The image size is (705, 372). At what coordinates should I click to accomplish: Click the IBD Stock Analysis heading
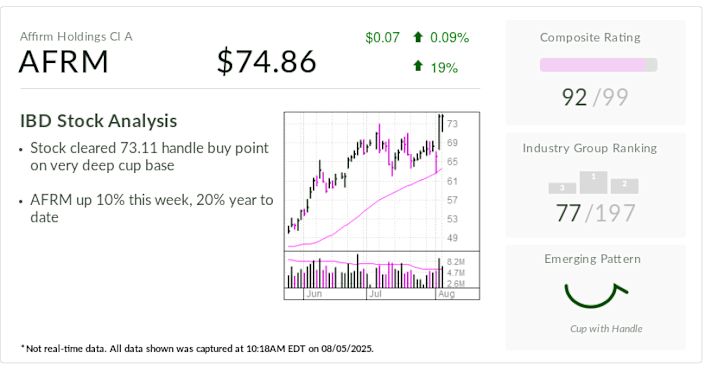[x=98, y=121]
